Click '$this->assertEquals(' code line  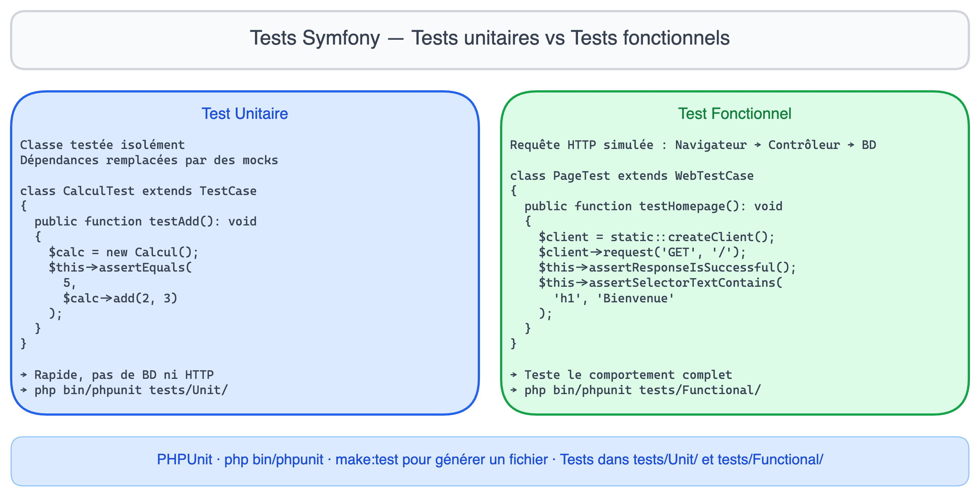(120, 267)
